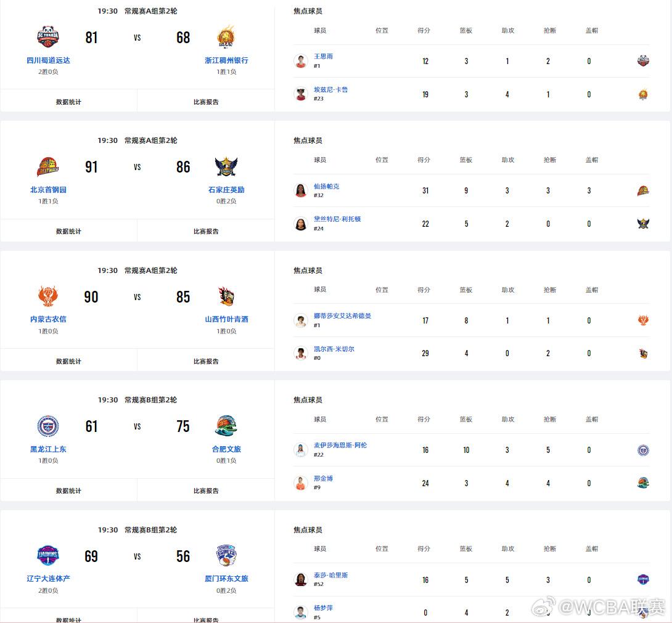Image resolution: width=672 pixels, height=623 pixels.
Task: Click the 辽宁大连体产 team logo
Action: click(x=48, y=555)
